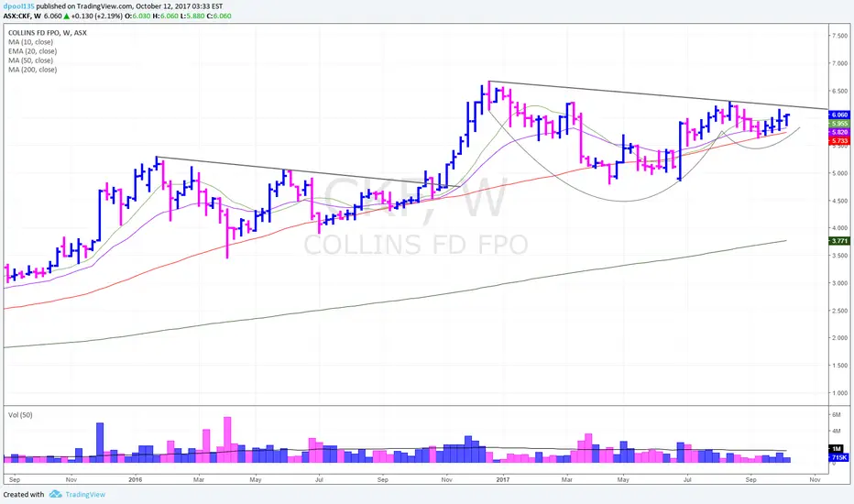The height and width of the screenshot is (504, 854).
Task: Click the L:5.880 low value in header
Action: 191,16
